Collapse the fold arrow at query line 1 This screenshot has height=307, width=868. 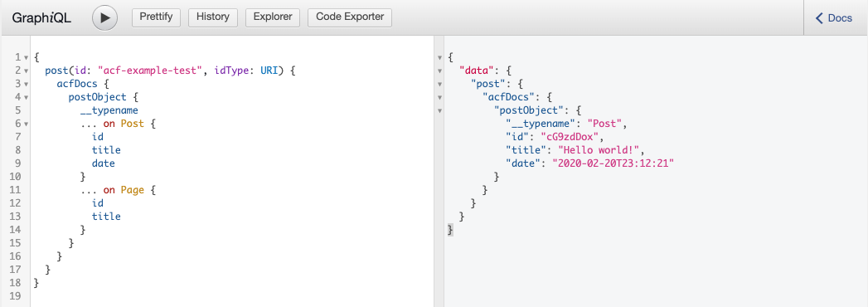click(26, 57)
